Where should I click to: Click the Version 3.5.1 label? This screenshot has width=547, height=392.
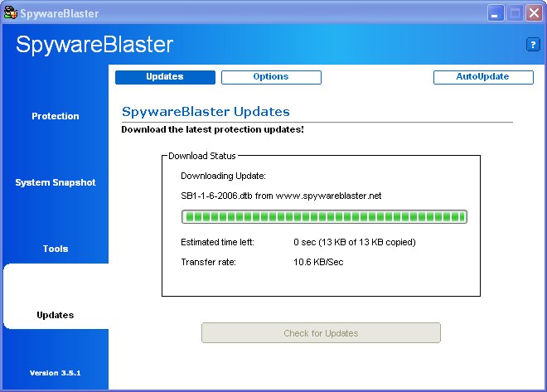(x=56, y=373)
